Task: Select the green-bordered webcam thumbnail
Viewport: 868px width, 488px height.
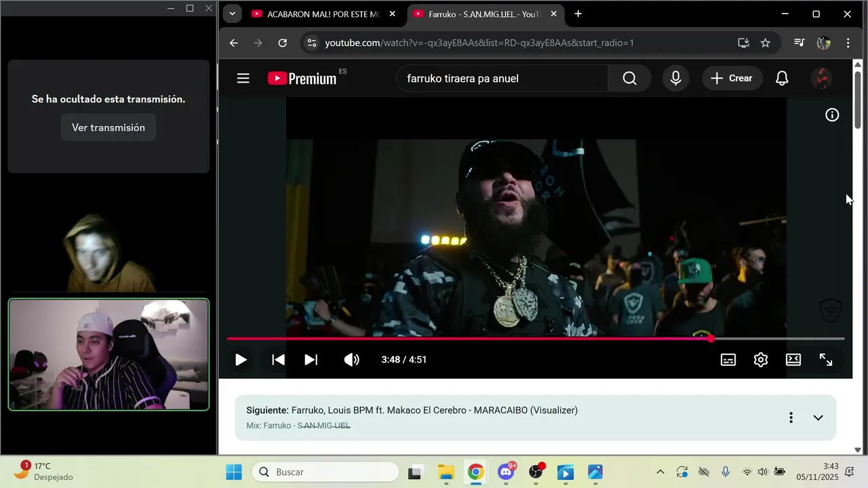Action: 108,354
